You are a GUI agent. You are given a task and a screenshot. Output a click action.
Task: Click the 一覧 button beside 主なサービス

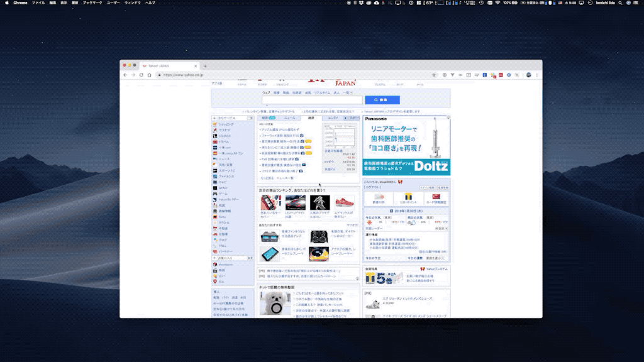pos(250,118)
